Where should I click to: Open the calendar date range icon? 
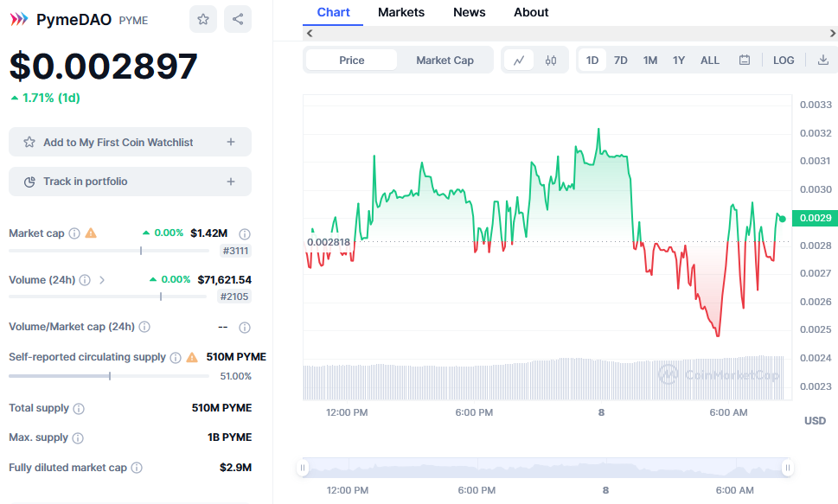[745, 61]
